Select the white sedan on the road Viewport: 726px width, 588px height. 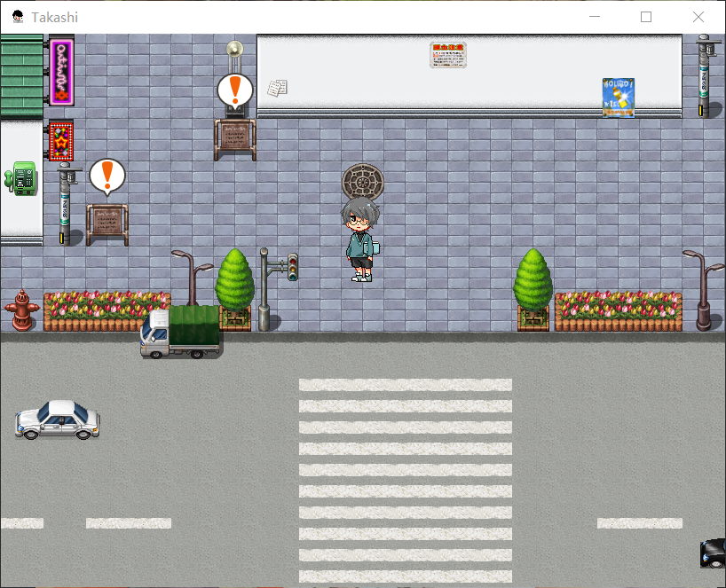coord(58,419)
